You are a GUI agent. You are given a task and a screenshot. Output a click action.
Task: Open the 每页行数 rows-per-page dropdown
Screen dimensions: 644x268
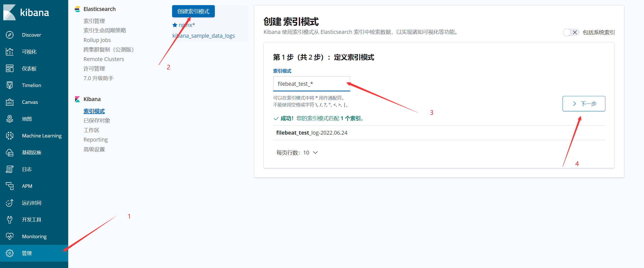(297, 152)
